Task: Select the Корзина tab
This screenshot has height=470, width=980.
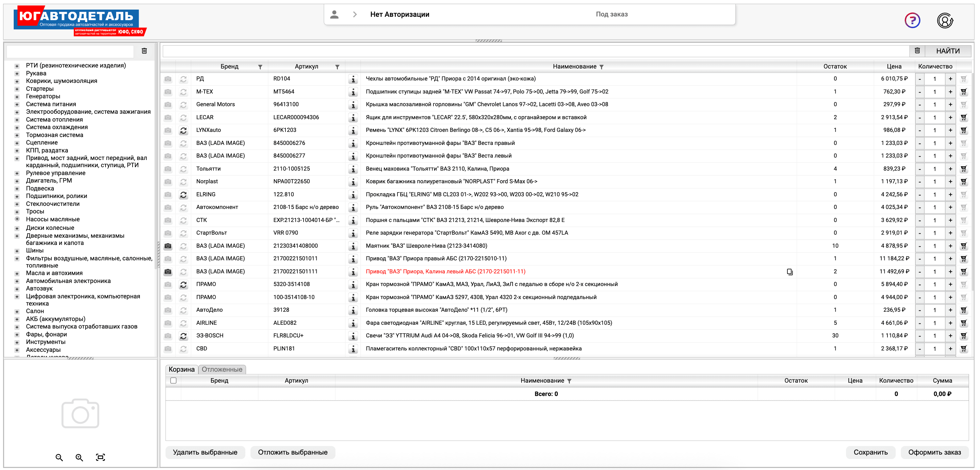Action: click(x=182, y=369)
